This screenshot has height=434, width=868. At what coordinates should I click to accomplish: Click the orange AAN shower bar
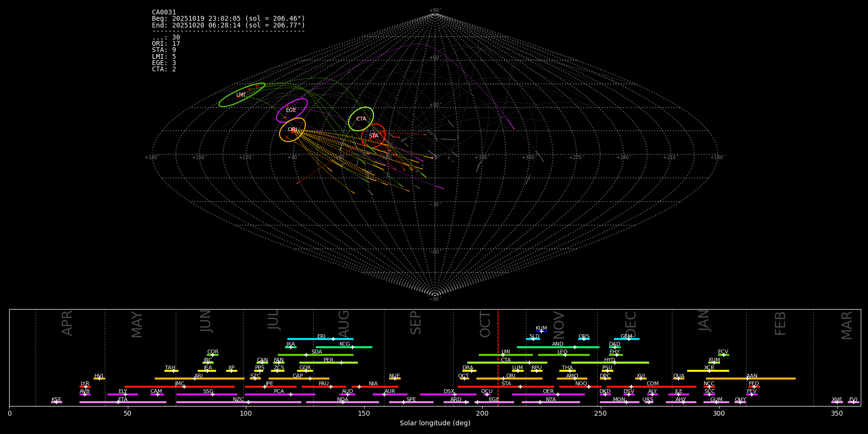(x=751, y=379)
